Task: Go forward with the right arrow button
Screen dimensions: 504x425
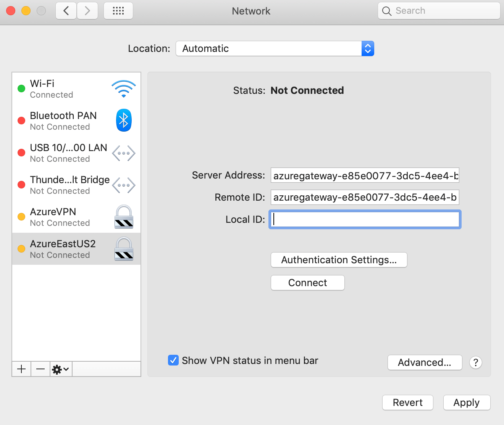Action: 87,11
